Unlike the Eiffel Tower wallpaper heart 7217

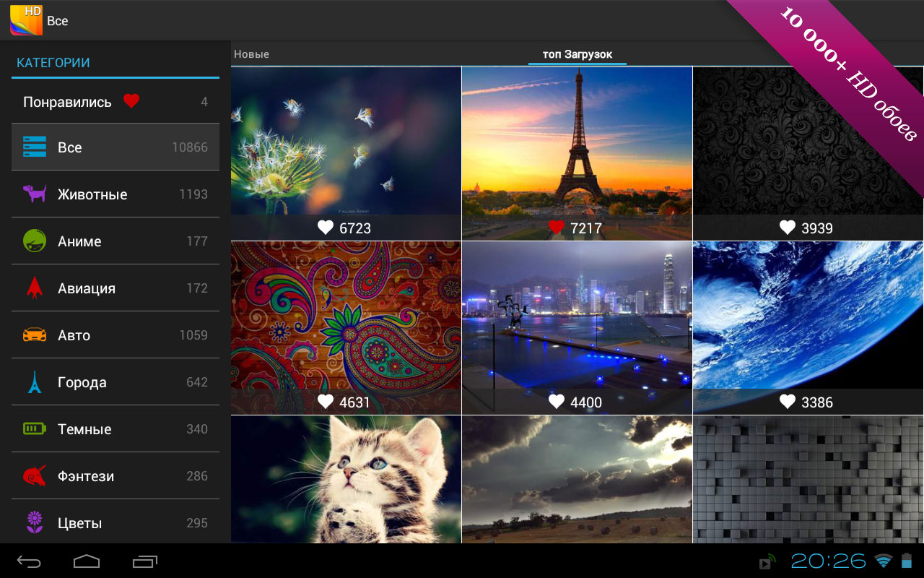pyautogui.click(x=556, y=228)
